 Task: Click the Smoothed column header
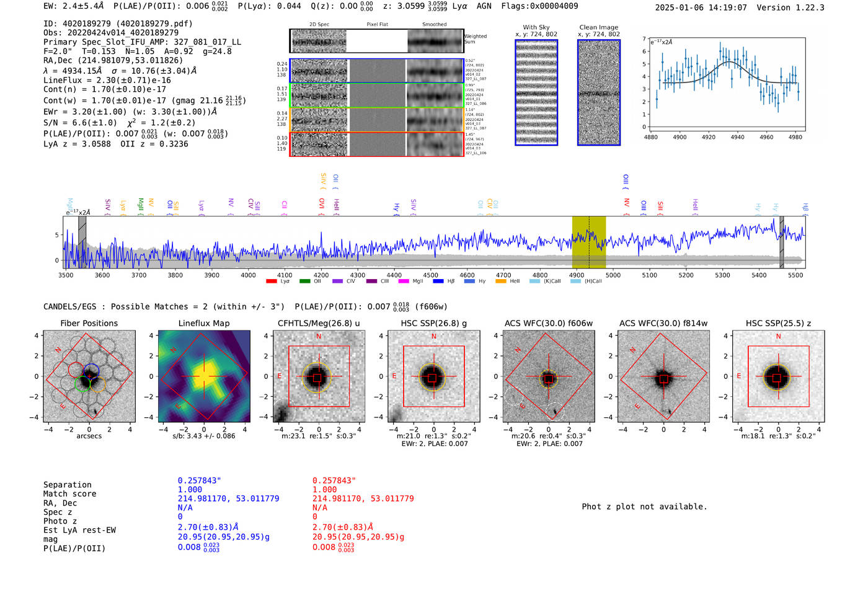[435, 24]
